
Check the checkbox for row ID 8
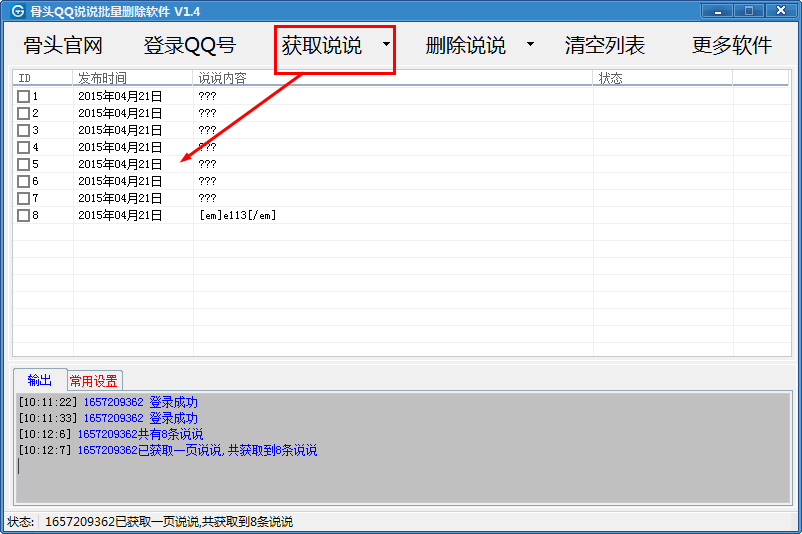pos(24,215)
